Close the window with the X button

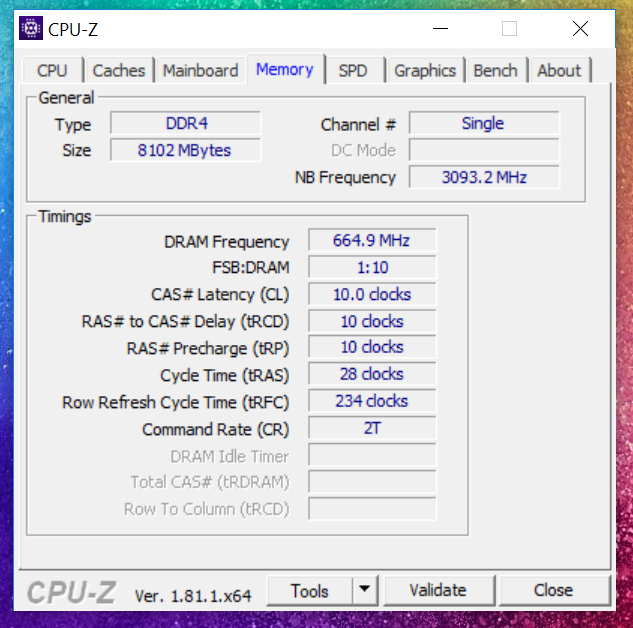581,29
